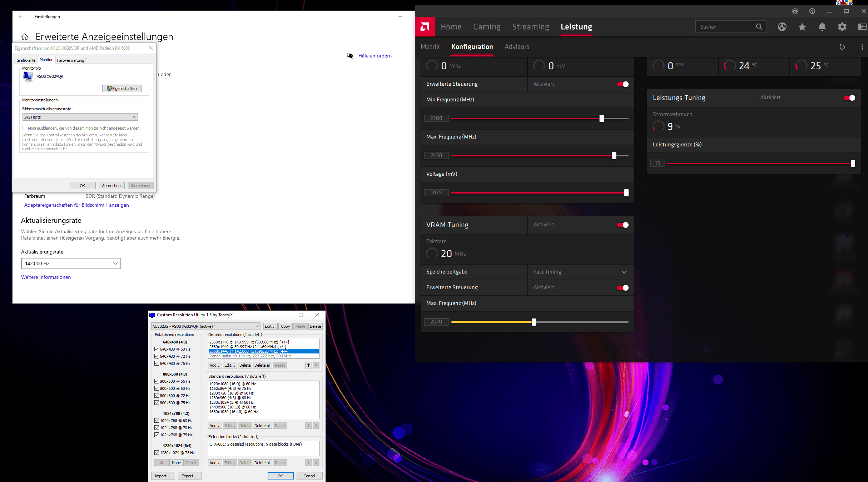Switch to Gaming tab in AMD software
Screen dimensions: 868x482
pos(487,27)
